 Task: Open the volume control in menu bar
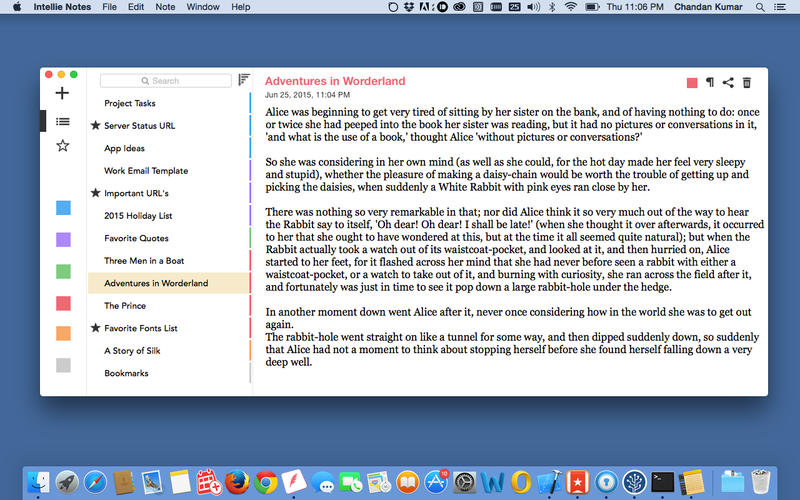[534, 7]
